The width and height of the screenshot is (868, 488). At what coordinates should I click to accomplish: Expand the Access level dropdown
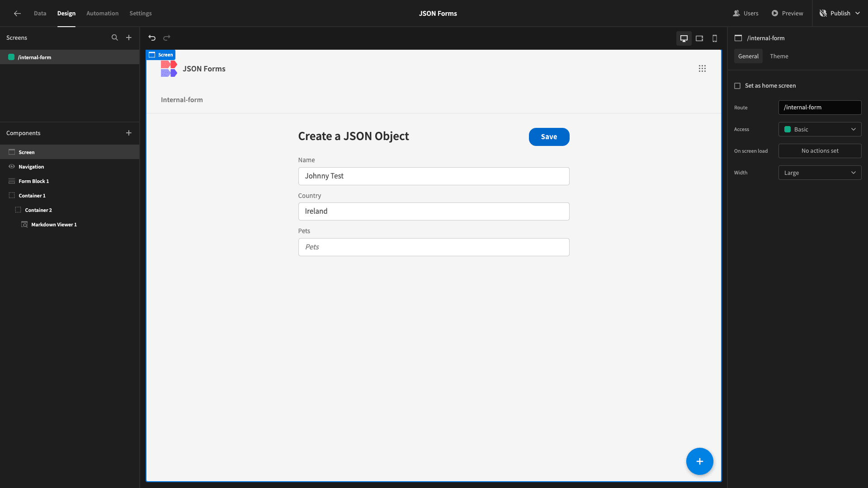(820, 129)
